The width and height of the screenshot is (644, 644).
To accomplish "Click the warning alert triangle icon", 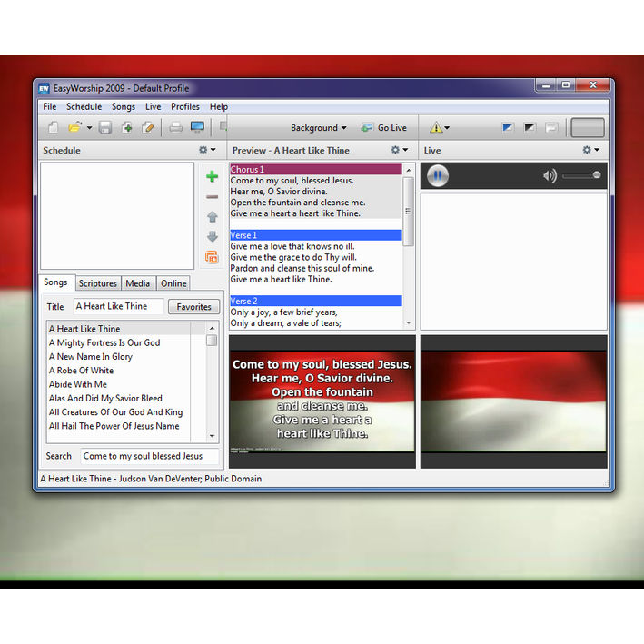I will (x=436, y=128).
